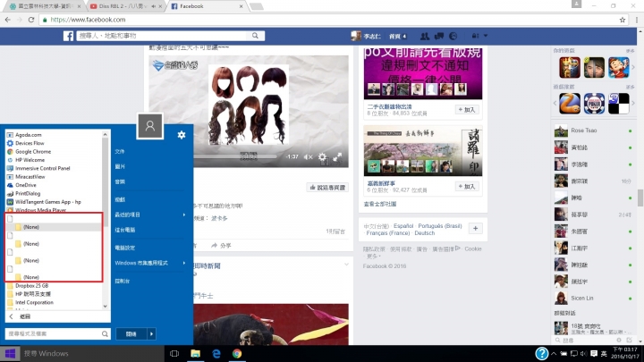
Task: Open the Chrome three-dot menu
Action: pyautogui.click(x=637, y=20)
